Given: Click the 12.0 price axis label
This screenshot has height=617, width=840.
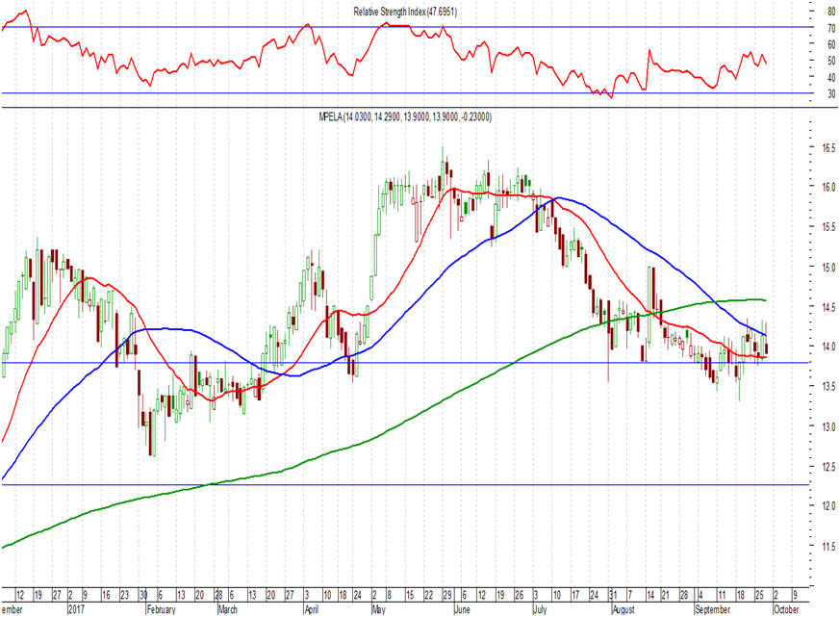Looking at the screenshot, I should (828, 506).
